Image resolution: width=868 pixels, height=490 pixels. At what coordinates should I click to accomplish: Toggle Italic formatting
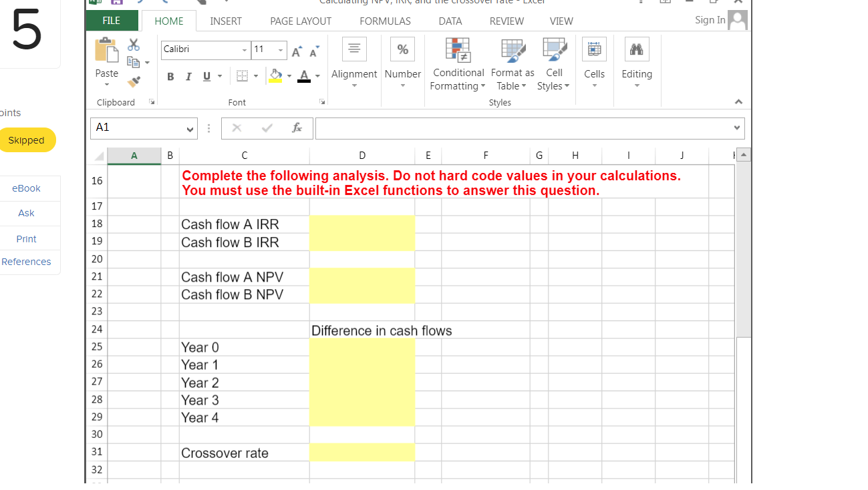[188, 76]
